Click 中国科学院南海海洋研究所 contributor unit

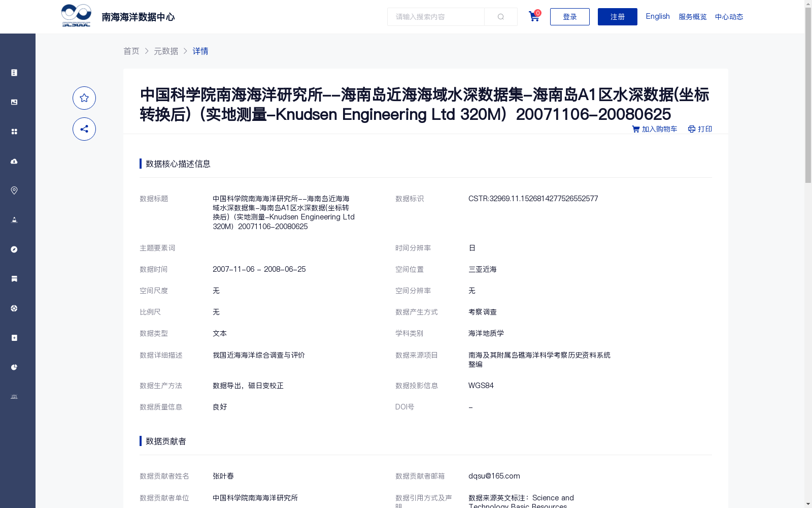click(255, 498)
